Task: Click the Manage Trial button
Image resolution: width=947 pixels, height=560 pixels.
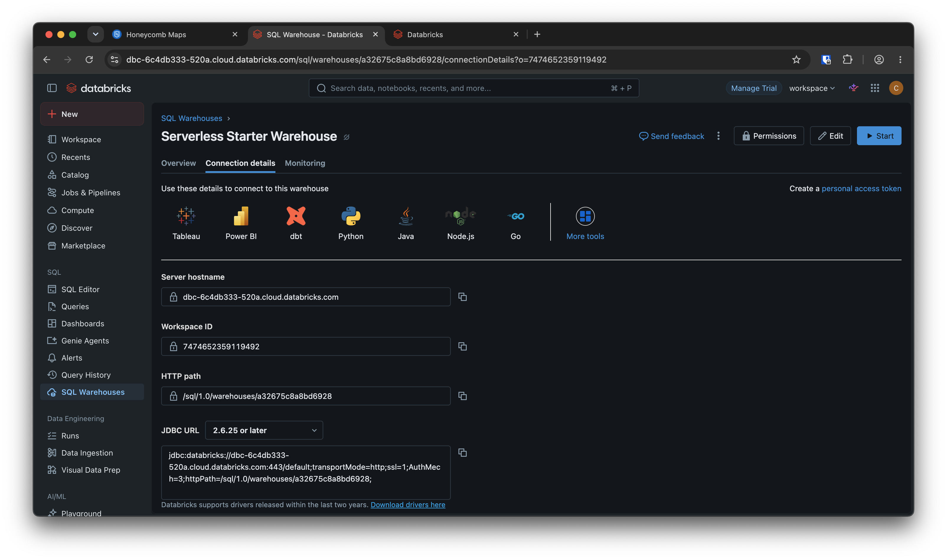Action: 753,88
